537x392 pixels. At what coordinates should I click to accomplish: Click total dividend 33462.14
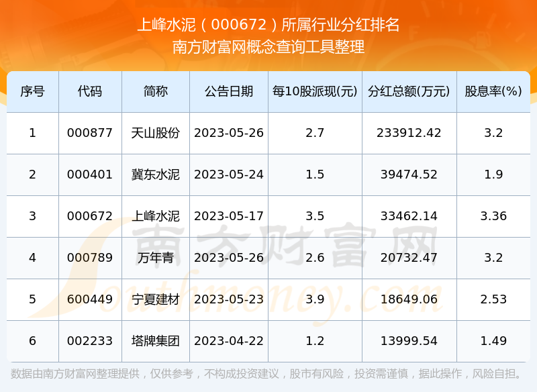[x=409, y=216]
